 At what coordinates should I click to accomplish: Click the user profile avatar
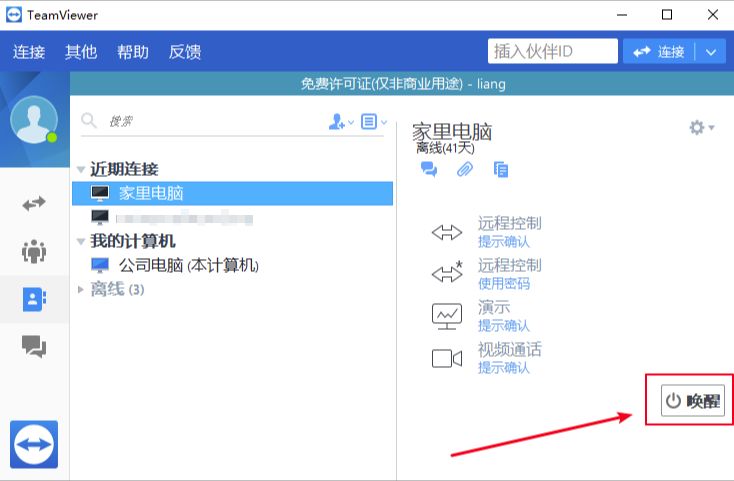click(x=34, y=119)
